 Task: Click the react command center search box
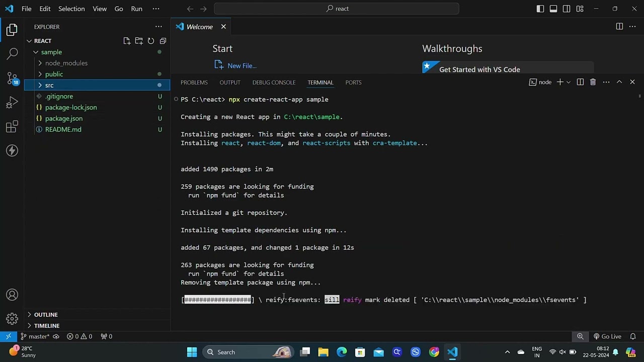[336, 9]
